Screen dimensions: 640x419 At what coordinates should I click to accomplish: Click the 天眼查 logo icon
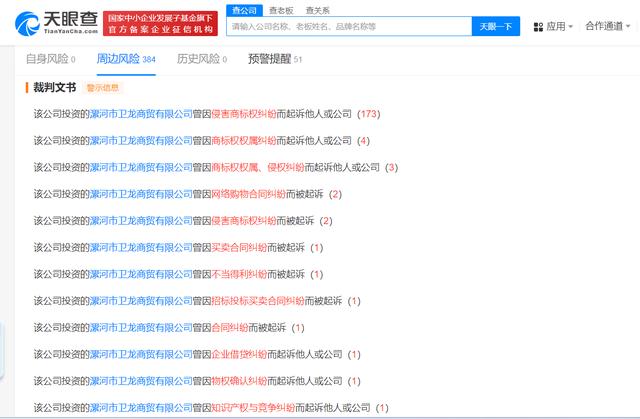click(x=27, y=23)
